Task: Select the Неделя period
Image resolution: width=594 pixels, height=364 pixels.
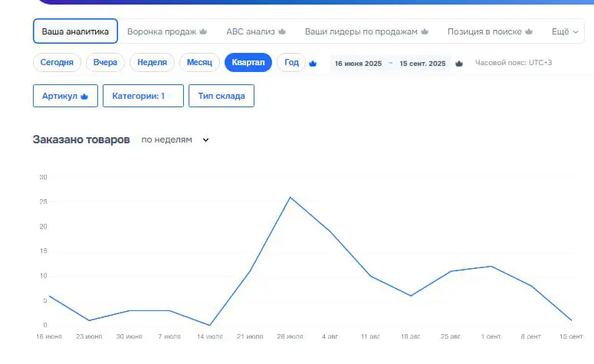Action: click(x=152, y=63)
